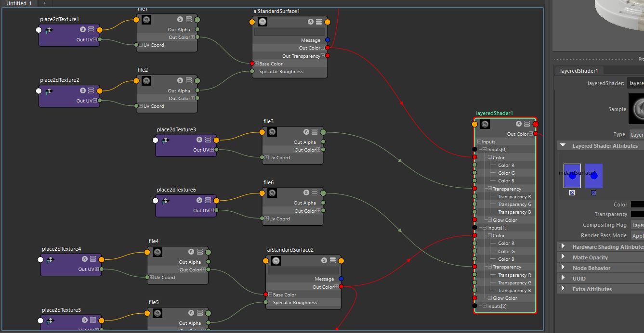
Task: Click the S icon on aiStandardSurface2 node
Action: tap(323, 260)
